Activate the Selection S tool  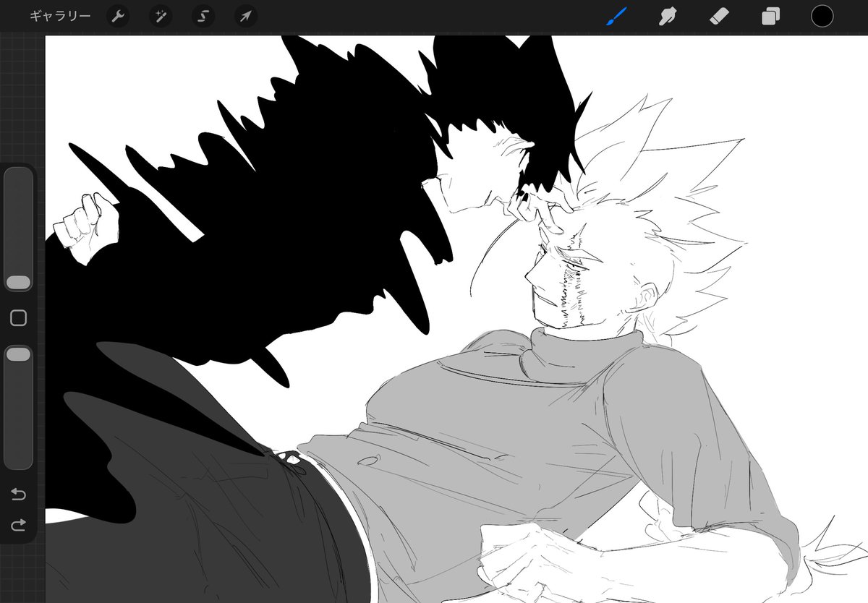[203, 16]
